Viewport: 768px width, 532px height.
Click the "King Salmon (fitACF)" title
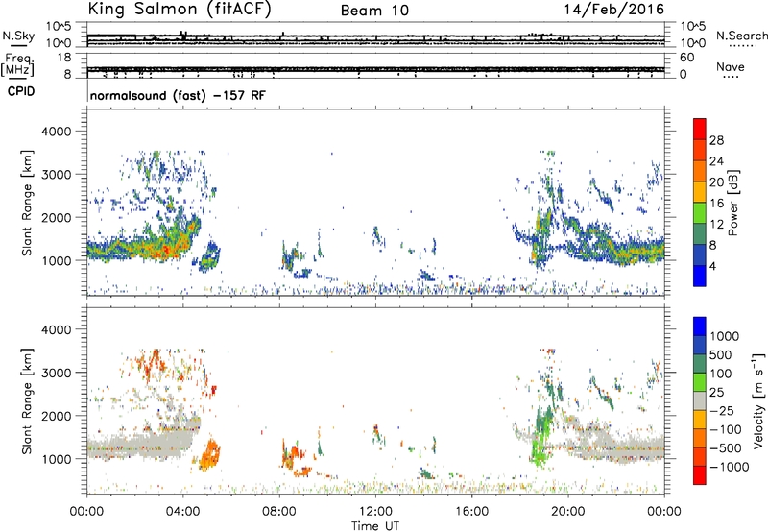coord(180,10)
